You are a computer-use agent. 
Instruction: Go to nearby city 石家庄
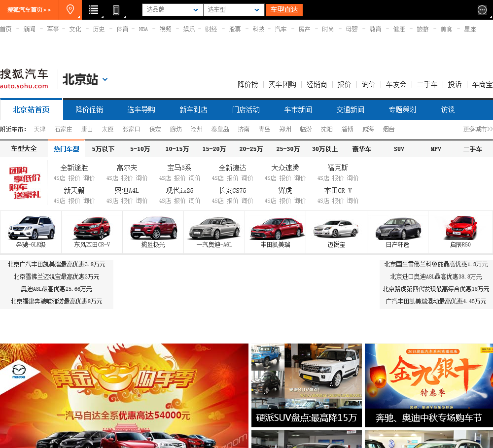[x=63, y=129]
